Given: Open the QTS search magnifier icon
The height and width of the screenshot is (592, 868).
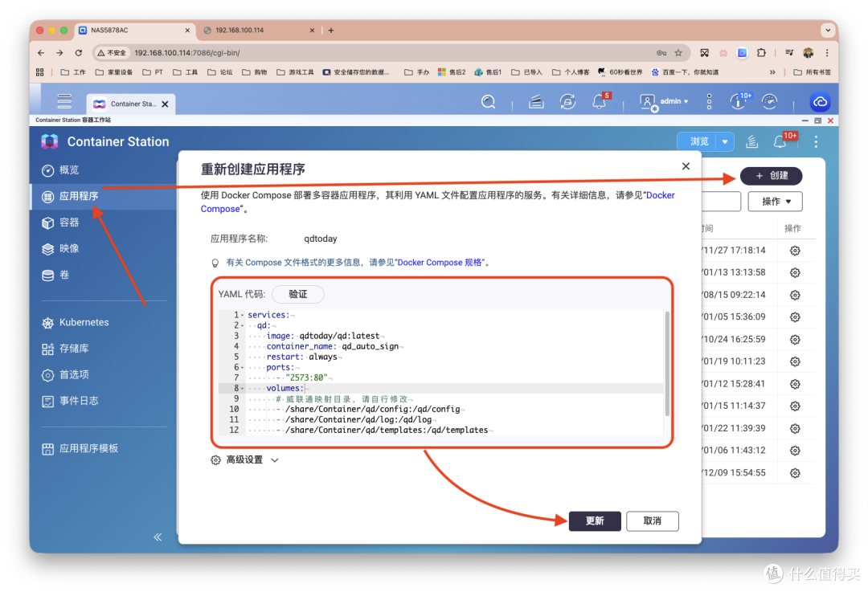Looking at the screenshot, I should (x=488, y=102).
